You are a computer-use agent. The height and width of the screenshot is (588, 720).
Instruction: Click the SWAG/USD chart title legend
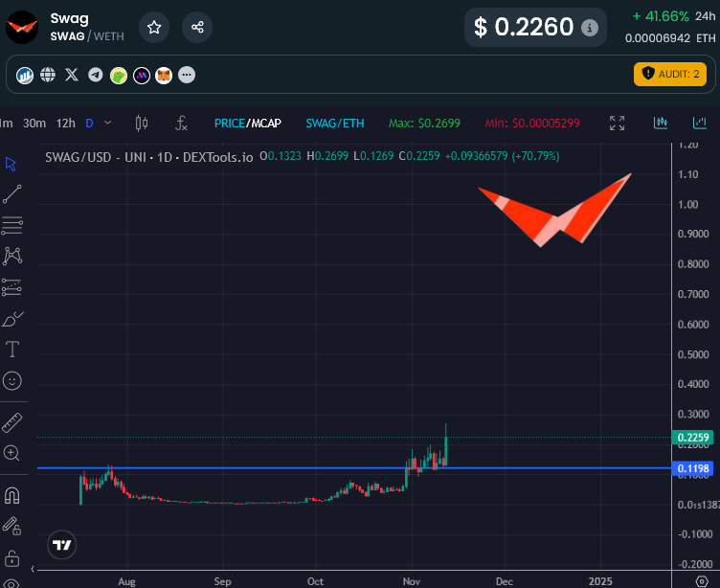(x=149, y=158)
